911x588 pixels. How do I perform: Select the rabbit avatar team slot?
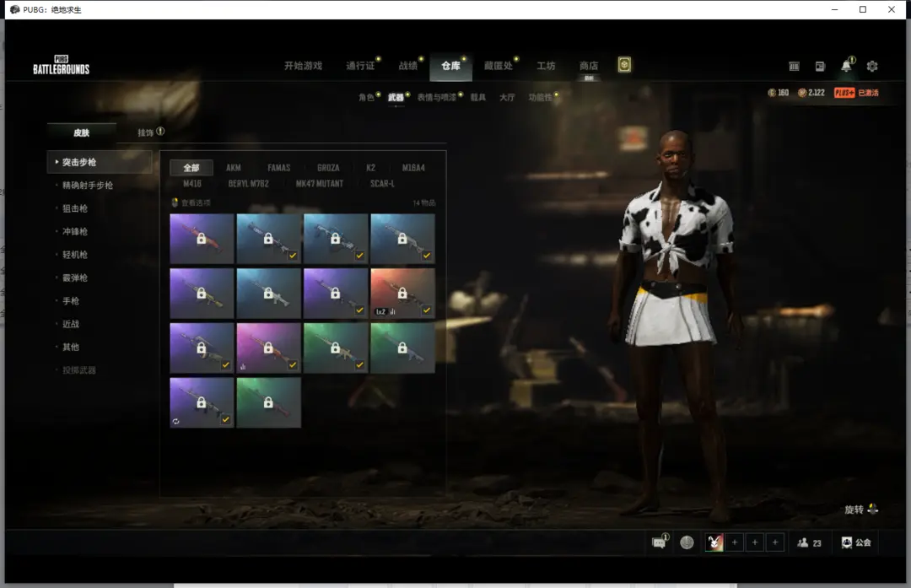pos(714,542)
